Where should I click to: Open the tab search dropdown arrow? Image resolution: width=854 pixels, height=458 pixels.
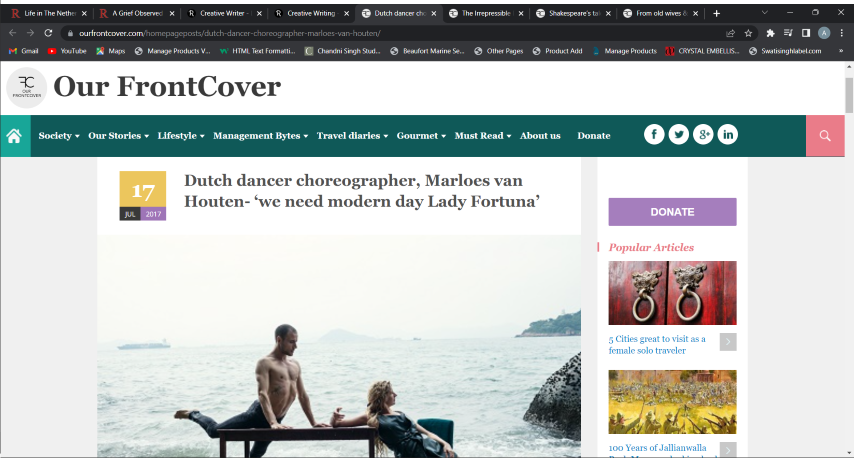click(x=764, y=13)
